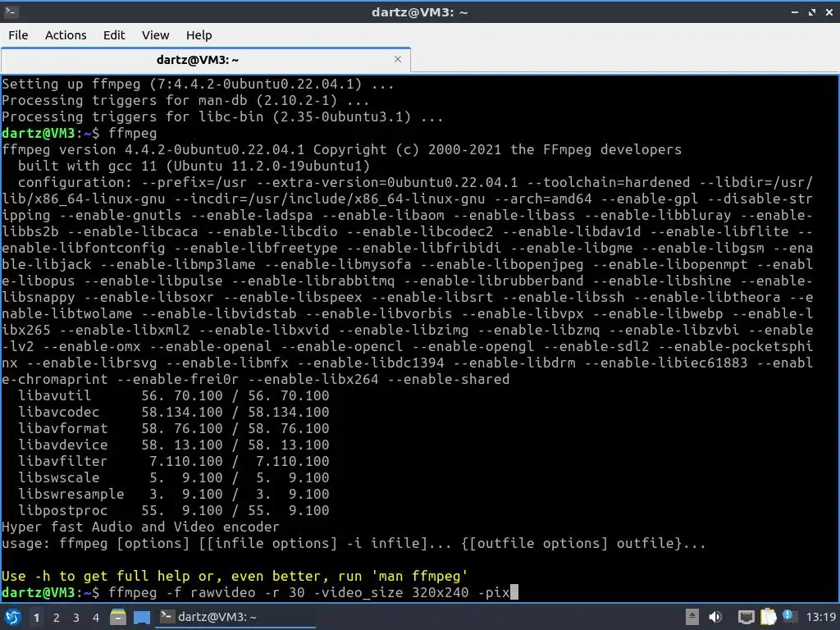840x630 pixels.
Task: Click the 'built with gcc 11' line
Action: pyautogui.click(x=194, y=166)
